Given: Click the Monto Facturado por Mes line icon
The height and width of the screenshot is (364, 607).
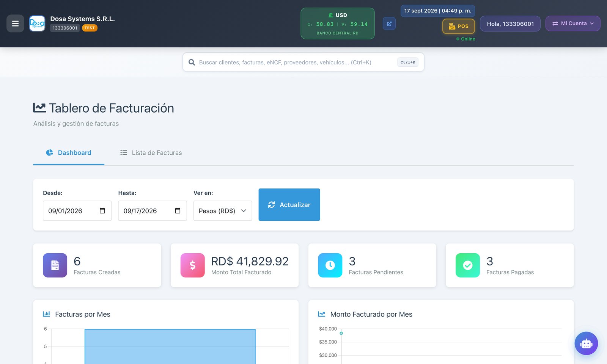Looking at the screenshot, I should point(321,314).
